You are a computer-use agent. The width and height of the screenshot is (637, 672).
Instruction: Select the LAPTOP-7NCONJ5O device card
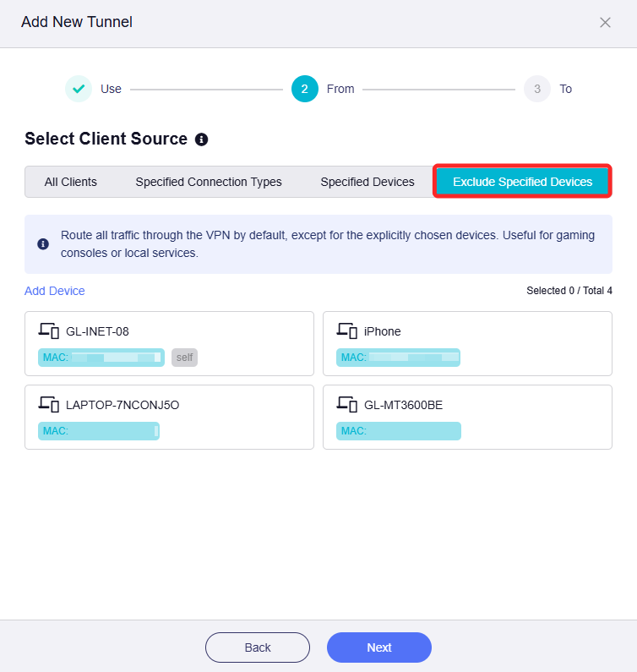[x=169, y=417]
